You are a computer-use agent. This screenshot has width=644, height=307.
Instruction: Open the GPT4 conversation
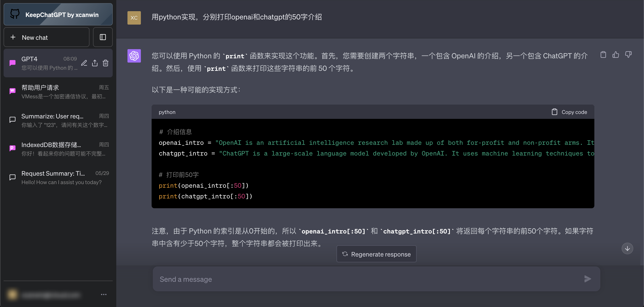(x=58, y=63)
